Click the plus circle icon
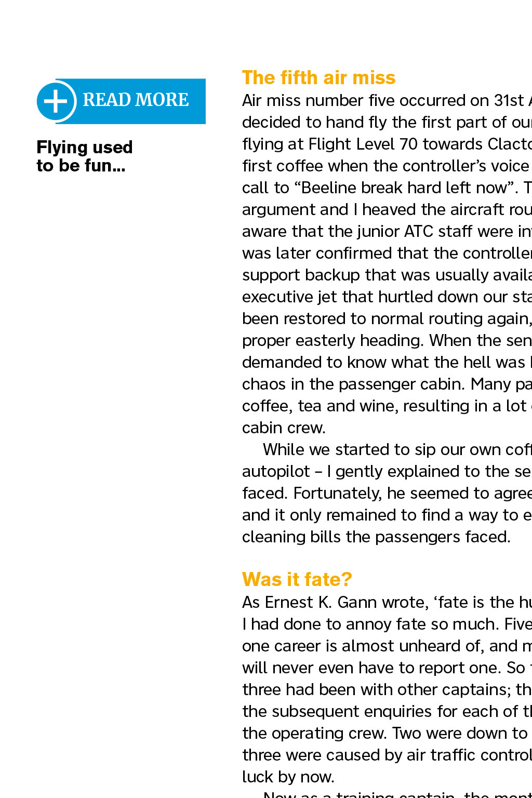This screenshot has width=532, height=798. click(x=56, y=101)
